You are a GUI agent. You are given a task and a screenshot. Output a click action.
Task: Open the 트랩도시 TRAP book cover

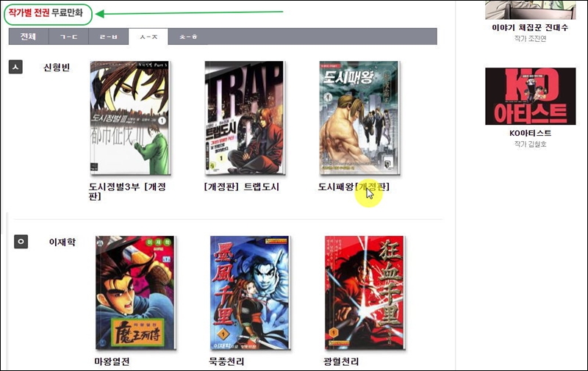(x=245, y=118)
